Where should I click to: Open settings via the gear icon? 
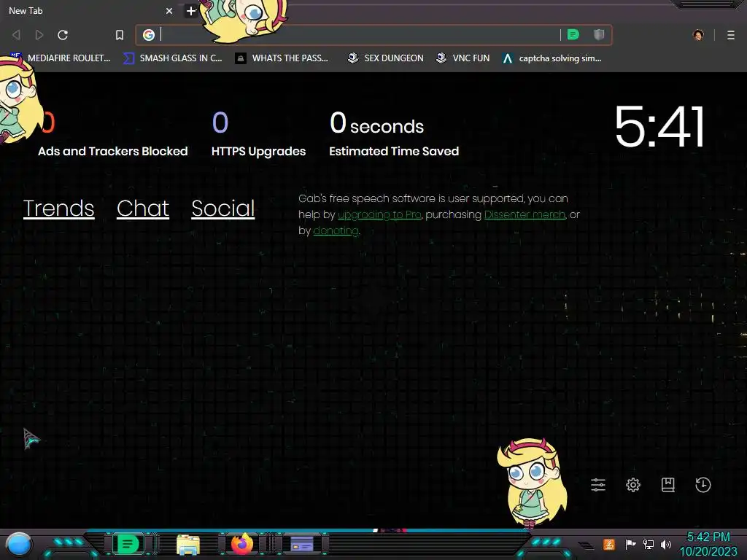tap(632, 485)
